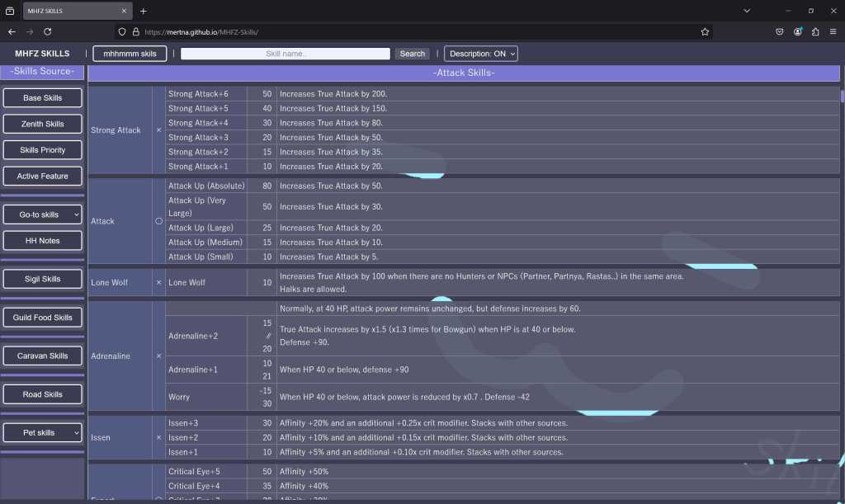
Task: Click the × marker beside Strong Attack
Action: click(x=158, y=130)
